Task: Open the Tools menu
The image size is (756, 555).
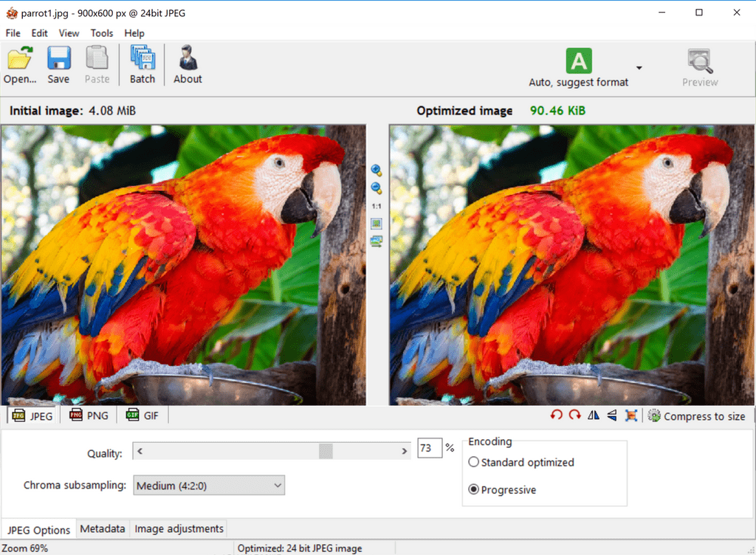Action: pyautogui.click(x=101, y=33)
